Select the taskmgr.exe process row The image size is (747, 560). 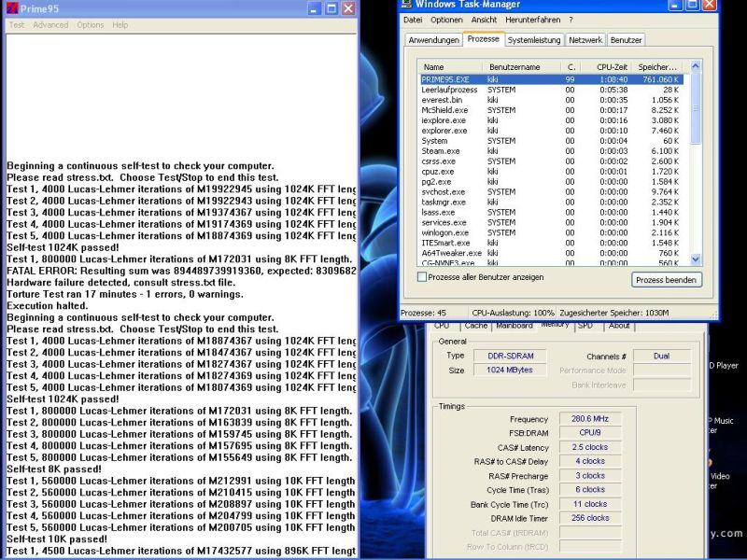[x=551, y=203]
